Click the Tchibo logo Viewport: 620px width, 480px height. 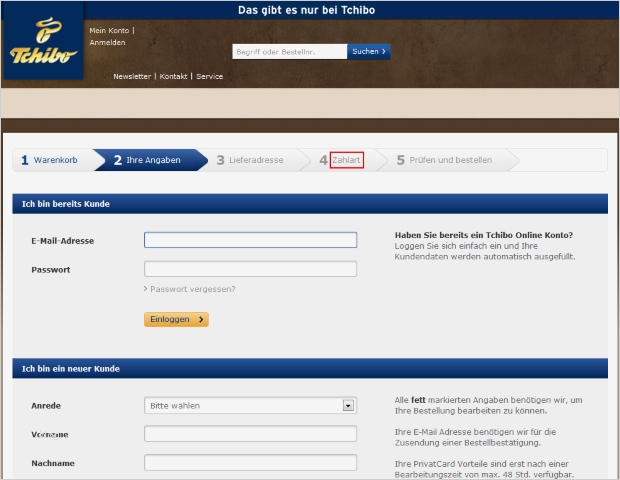(43, 41)
